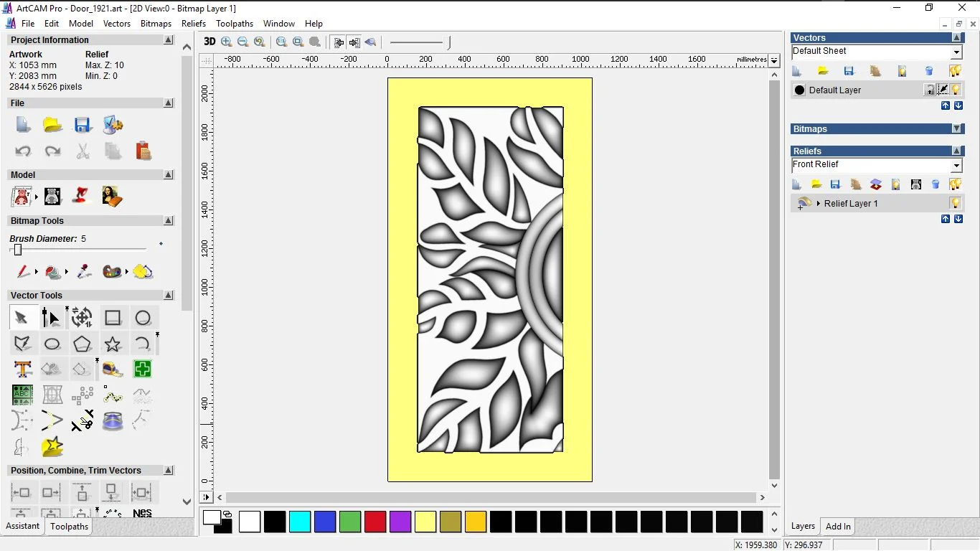Toggle visibility of Relief Layer 1
980x551 pixels.
click(956, 203)
